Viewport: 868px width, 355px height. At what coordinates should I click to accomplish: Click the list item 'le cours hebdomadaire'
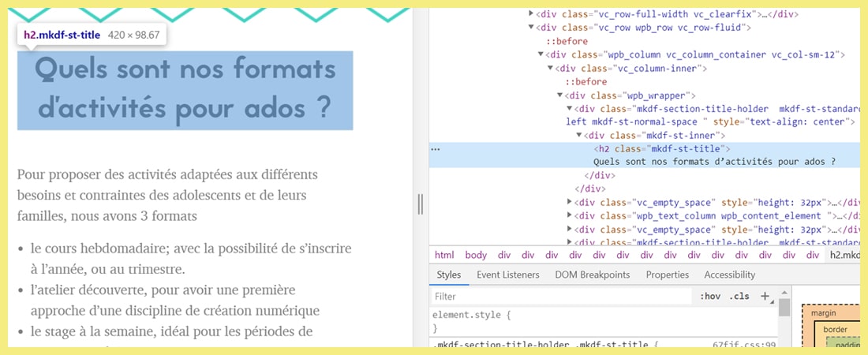tap(191, 259)
